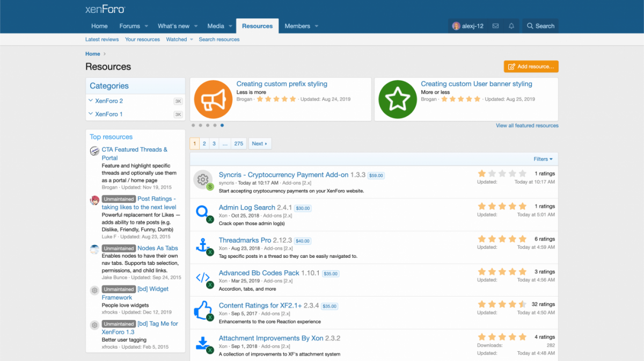Select the fourth featured carousel dot
Viewport: 644px width, 361px height.
click(215, 125)
